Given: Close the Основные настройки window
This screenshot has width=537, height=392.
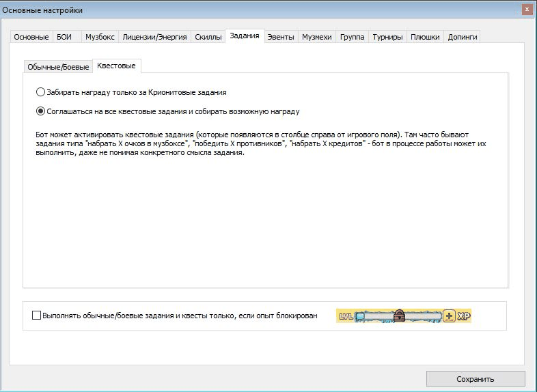Looking at the screenshot, I should (527, 10).
